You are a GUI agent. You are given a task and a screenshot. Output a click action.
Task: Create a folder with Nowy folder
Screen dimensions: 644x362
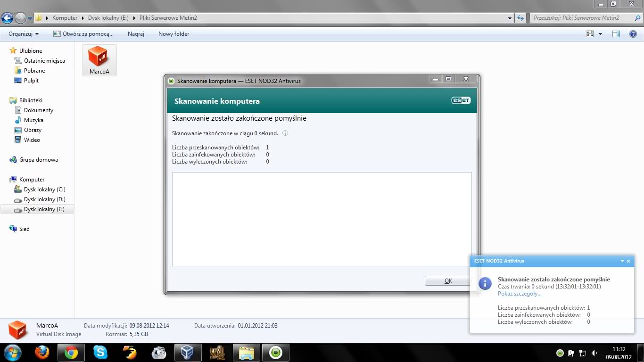(x=173, y=34)
